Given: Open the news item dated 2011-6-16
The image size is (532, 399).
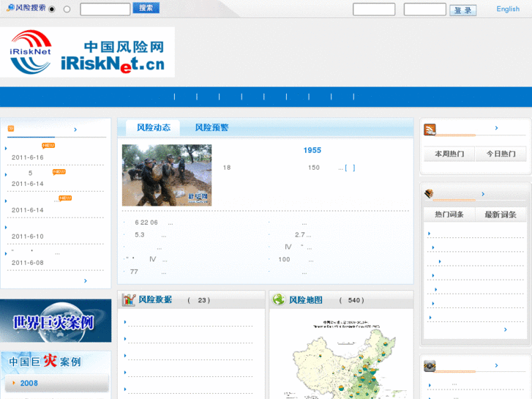Looking at the screenshot, I should (x=28, y=157).
